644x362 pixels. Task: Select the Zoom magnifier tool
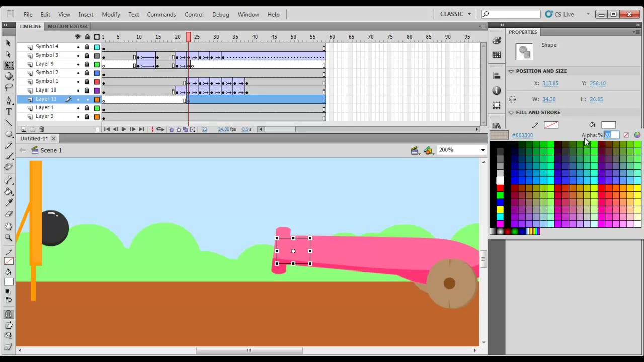click(9, 237)
